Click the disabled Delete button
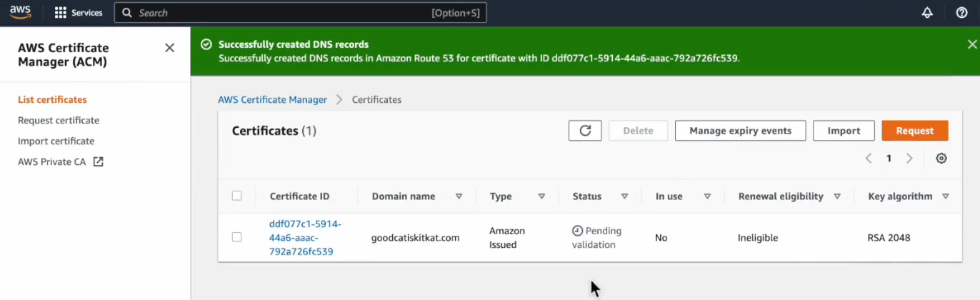The width and height of the screenshot is (980, 300). pyautogui.click(x=638, y=131)
